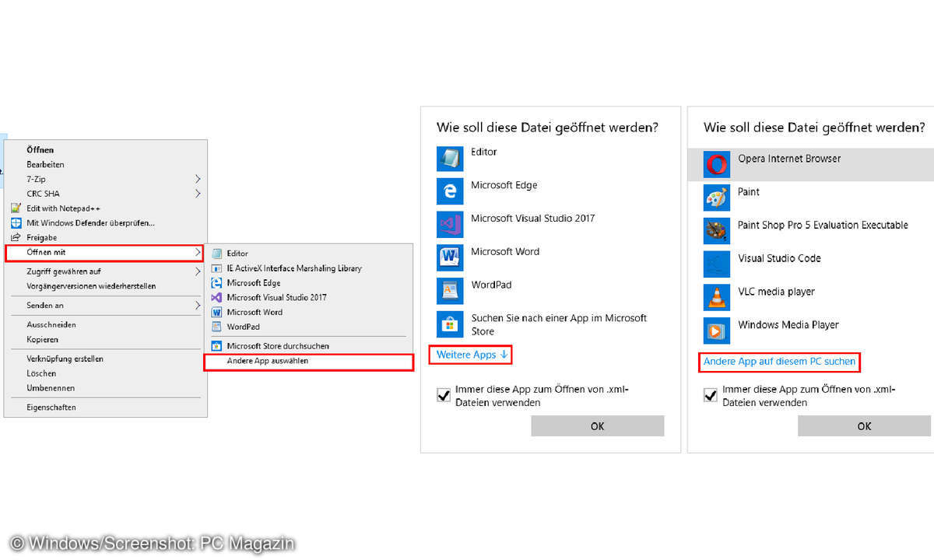Confirm with OK in the Weitere Apps dialog

coord(598,426)
